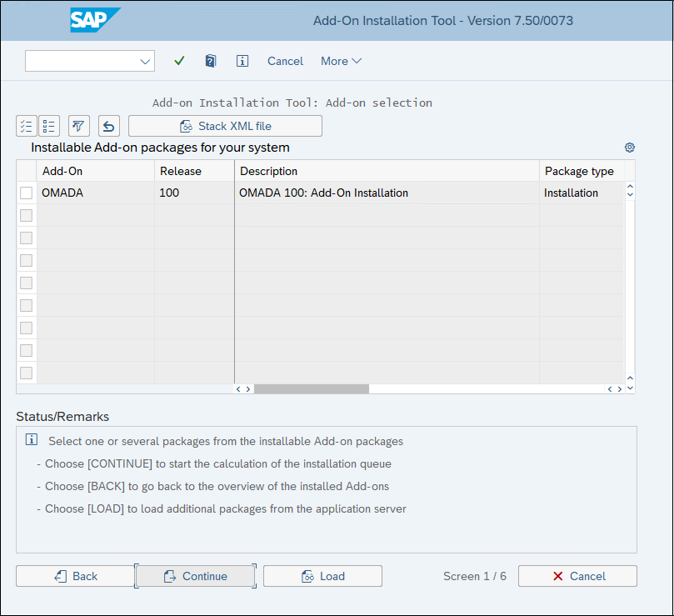The width and height of the screenshot is (674, 616).
Task: Click the Release column header
Action: [x=194, y=171]
